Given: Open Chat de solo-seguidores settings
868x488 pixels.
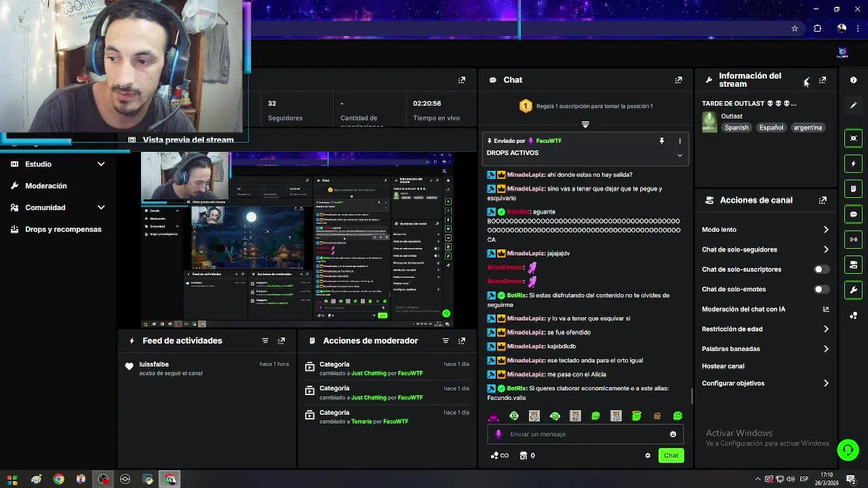Looking at the screenshot, I should [x=766, y=249].
